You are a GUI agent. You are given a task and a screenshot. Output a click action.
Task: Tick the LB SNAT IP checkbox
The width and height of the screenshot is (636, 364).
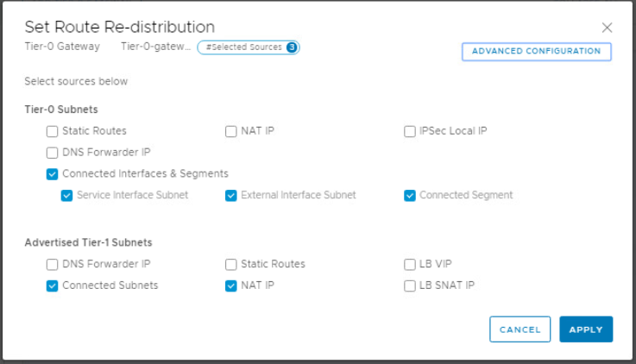coord(410,286)
